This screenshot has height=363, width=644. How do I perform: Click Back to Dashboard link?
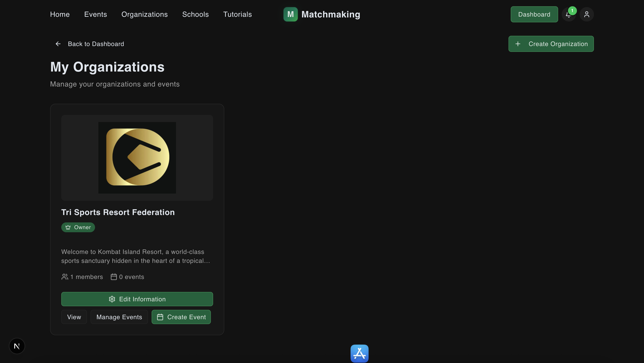click(90, 44)
